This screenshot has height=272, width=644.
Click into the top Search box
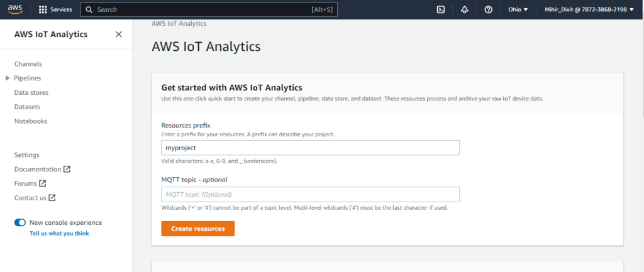tap(209, 9)
